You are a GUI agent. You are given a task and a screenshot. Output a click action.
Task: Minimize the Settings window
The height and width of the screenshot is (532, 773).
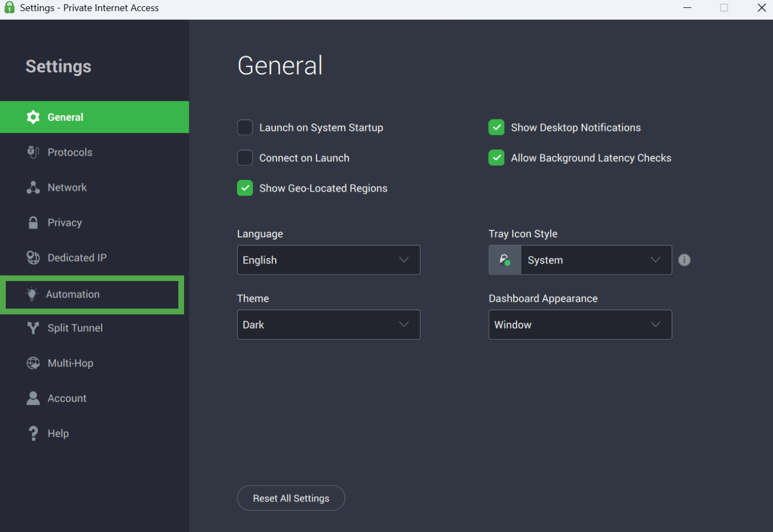coord(687,8)
